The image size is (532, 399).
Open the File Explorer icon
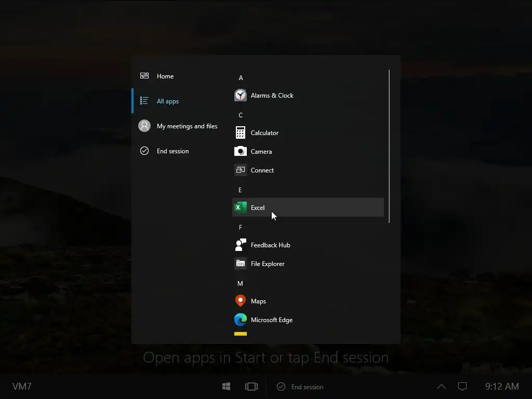(x=241, y=263)
